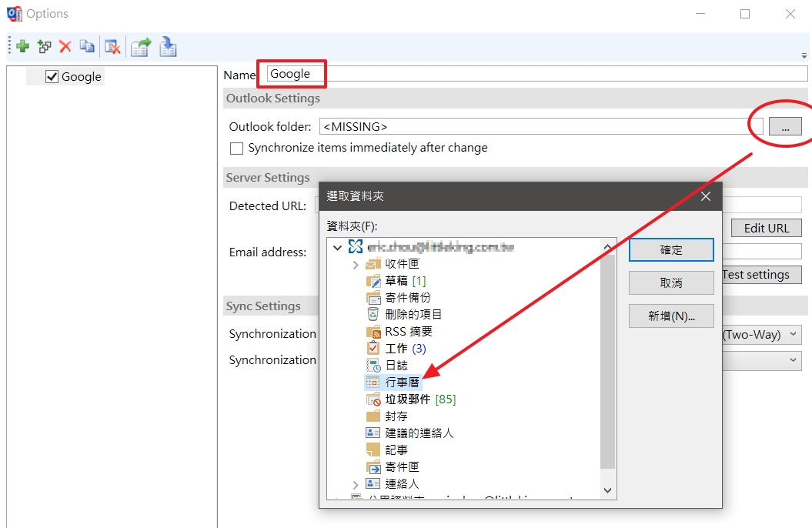Screen dimensions: 812x528
Task: Click the RSS feed folder icon
Action: coord(373,332)
